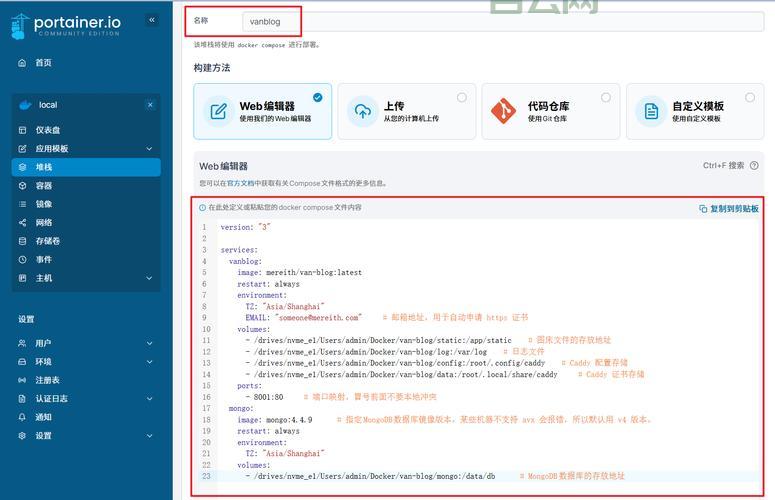775x500 pixels.
Task: Click the 设置 gear icon
Action: (22, 436)
